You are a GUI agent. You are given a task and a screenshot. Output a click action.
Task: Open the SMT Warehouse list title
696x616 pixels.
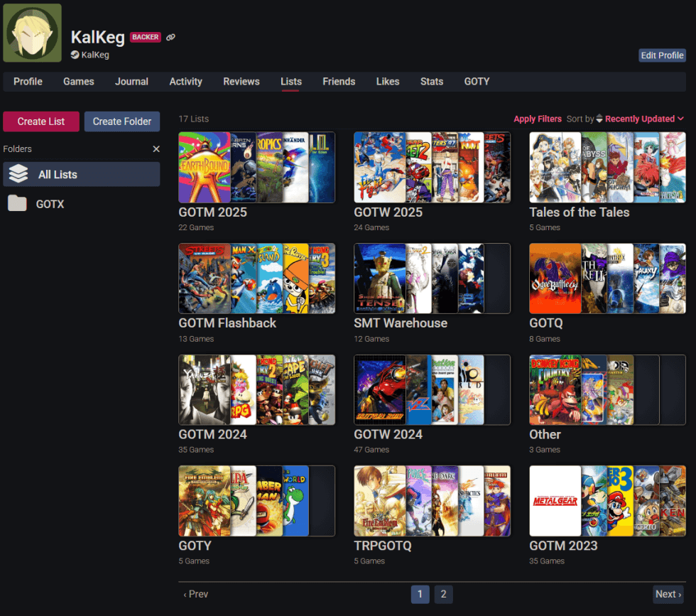tap(401, 323)
